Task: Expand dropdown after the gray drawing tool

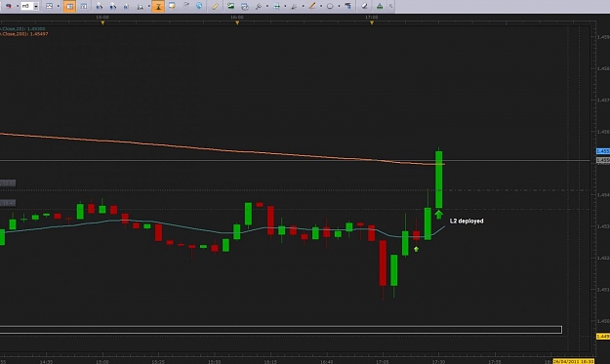Action: click(x=303, y=6)
